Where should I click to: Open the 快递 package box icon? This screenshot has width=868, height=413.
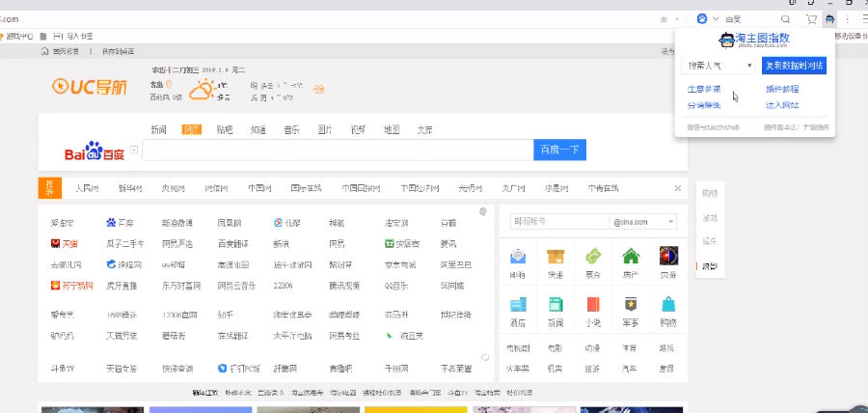(x=556, y=257)
